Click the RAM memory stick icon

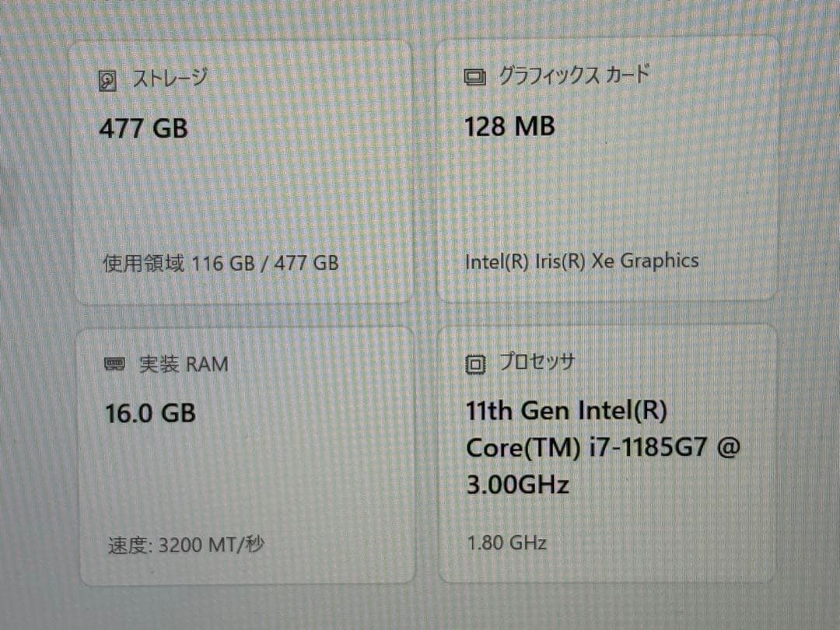pos(114,363)
